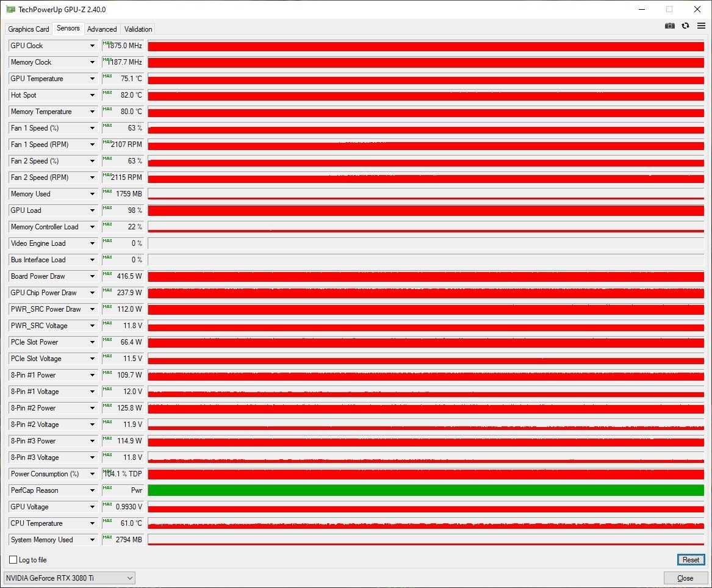Click the GPU-Z title bar app icon
The width and height of the screenshot is (712, 588).
(10, 9)
